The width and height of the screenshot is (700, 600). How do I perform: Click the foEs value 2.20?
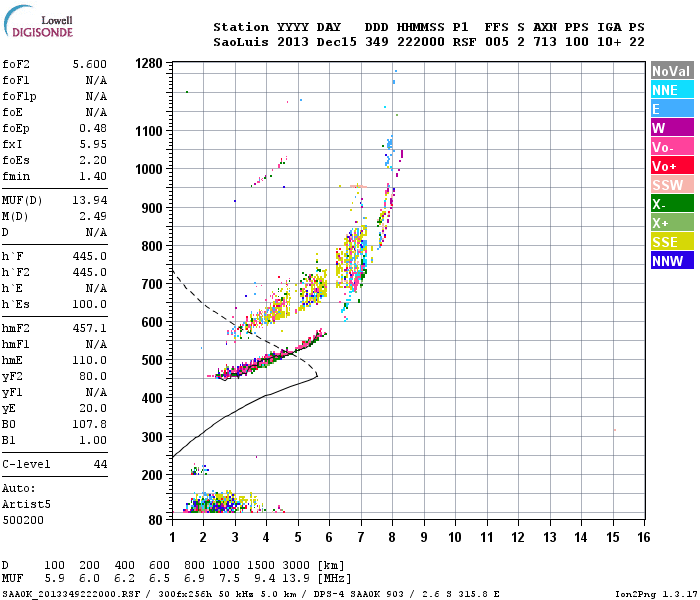[x=93, y=160]
